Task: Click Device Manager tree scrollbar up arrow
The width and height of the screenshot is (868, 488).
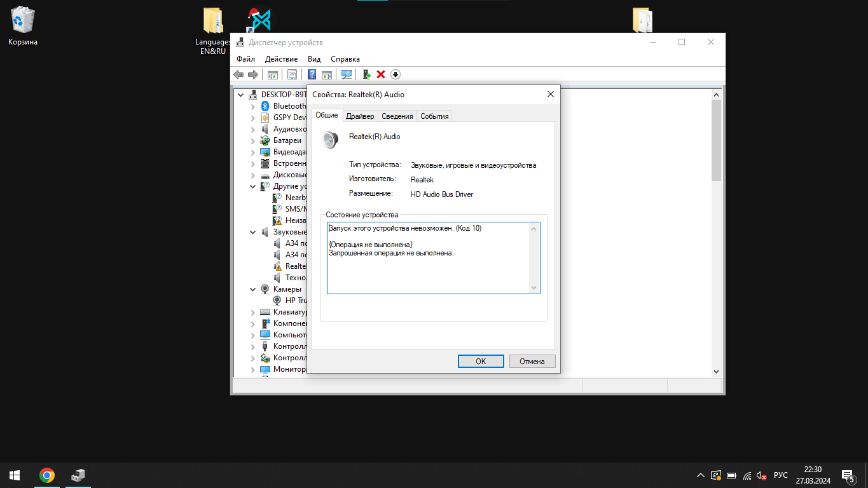Action: (716, 95)
